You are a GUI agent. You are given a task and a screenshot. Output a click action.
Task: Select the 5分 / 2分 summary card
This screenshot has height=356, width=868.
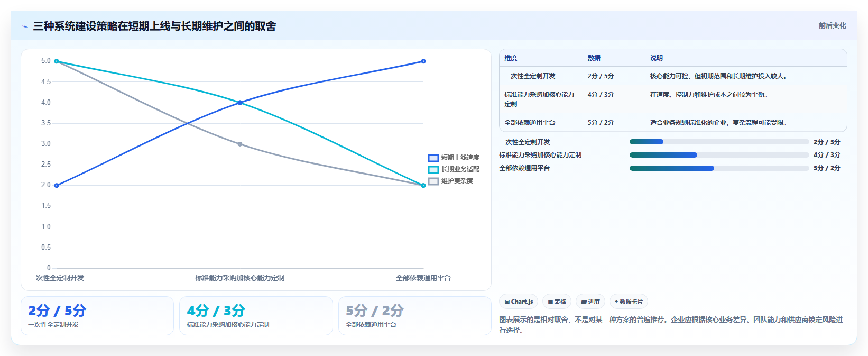415,316
